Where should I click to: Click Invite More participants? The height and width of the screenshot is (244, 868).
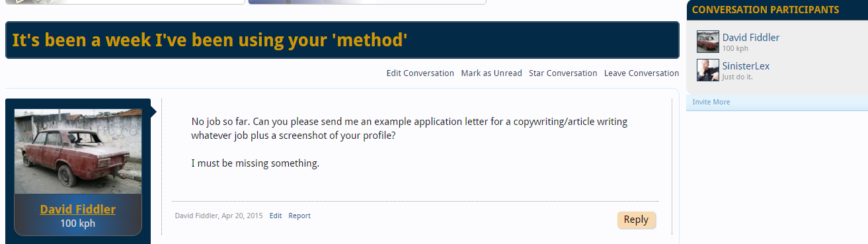[711, 102]
